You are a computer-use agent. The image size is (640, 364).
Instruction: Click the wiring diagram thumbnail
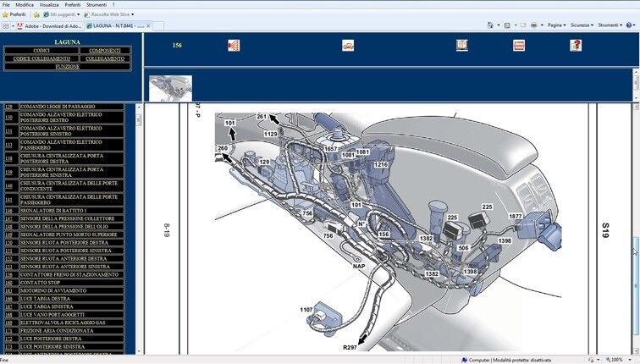point(171,87)
